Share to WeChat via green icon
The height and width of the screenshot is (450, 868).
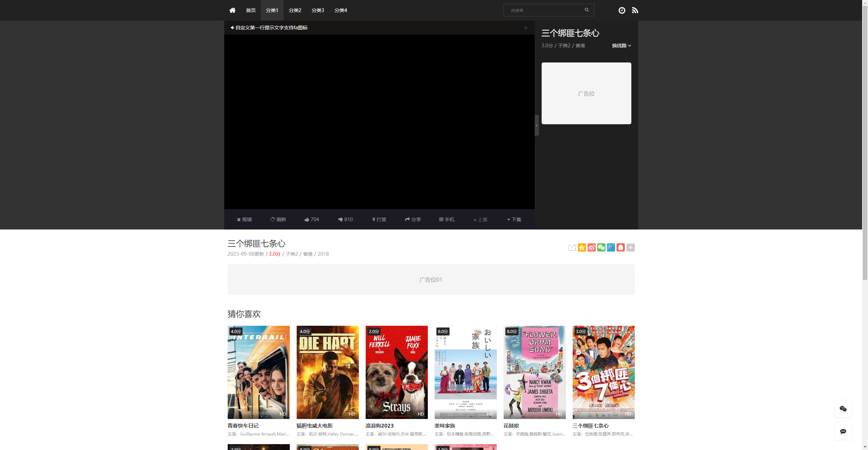(601, 247)
